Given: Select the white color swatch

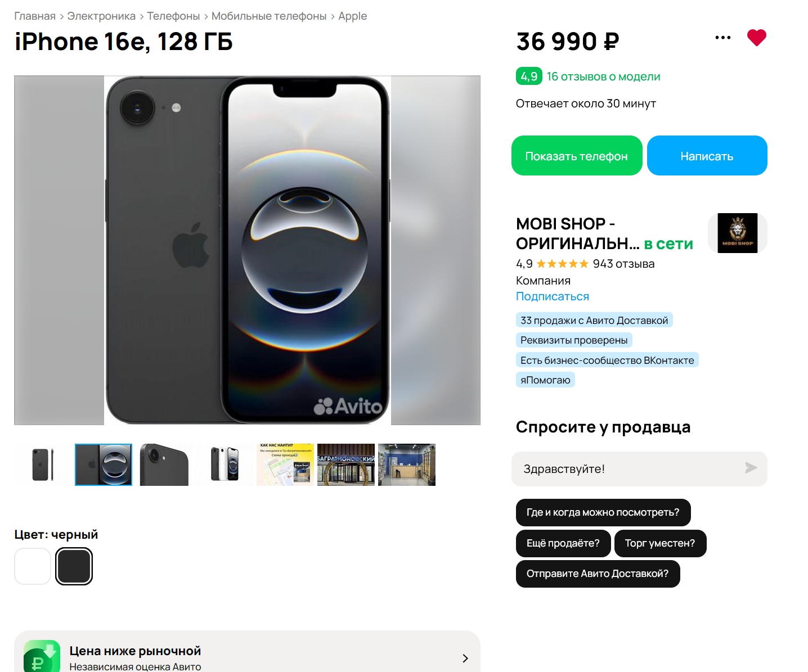Looking at the screenshot, I should click(33, 566).
